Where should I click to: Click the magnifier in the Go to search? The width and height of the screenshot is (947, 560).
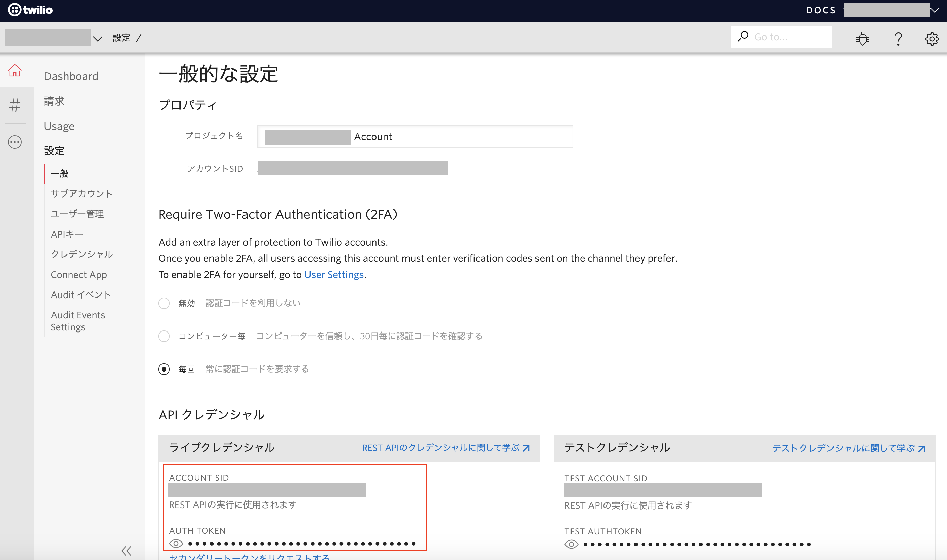(x=743, y=37)
